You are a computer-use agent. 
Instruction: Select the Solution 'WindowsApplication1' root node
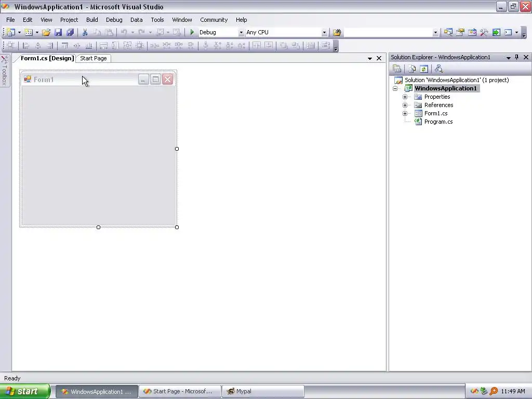457,80
